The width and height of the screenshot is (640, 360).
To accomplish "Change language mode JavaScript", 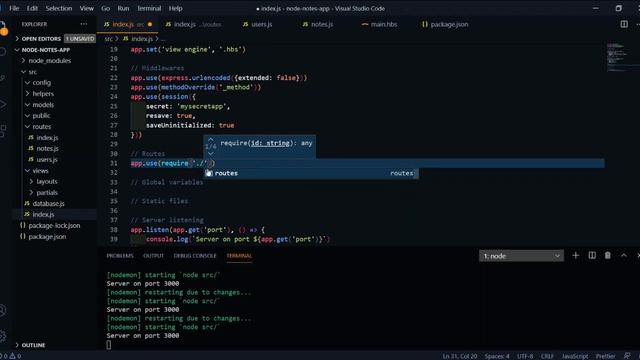I will (x=575, y=356).
